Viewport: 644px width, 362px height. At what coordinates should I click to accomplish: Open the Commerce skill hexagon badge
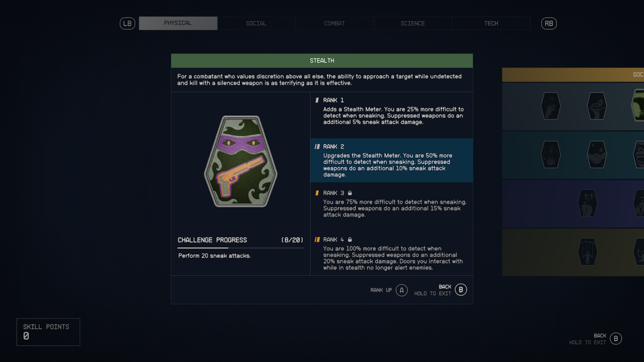point(551,106)
